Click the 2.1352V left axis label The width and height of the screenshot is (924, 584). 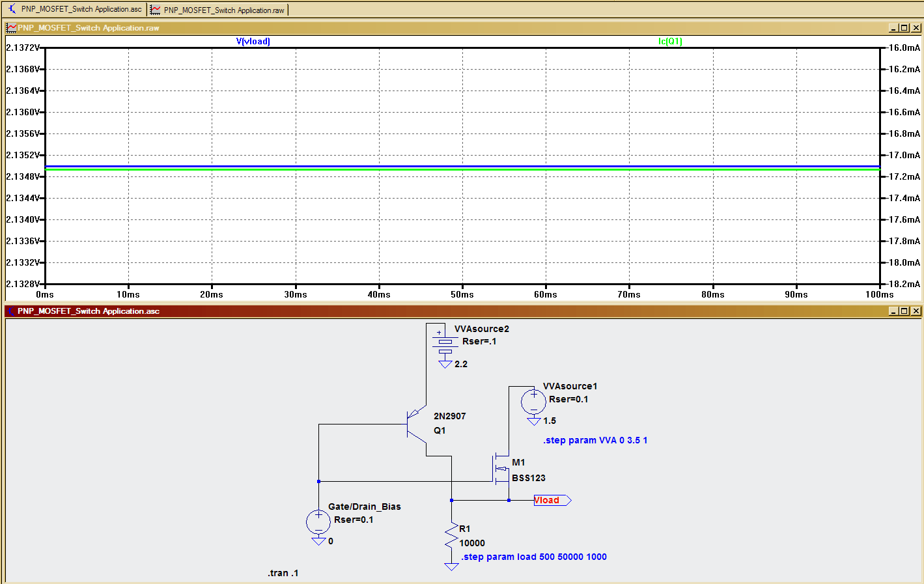coord(22,155)
